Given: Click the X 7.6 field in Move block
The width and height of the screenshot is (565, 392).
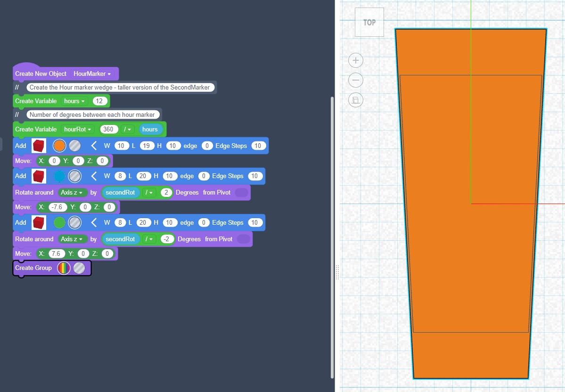Looking at the screenshot, I should point(56,253).
